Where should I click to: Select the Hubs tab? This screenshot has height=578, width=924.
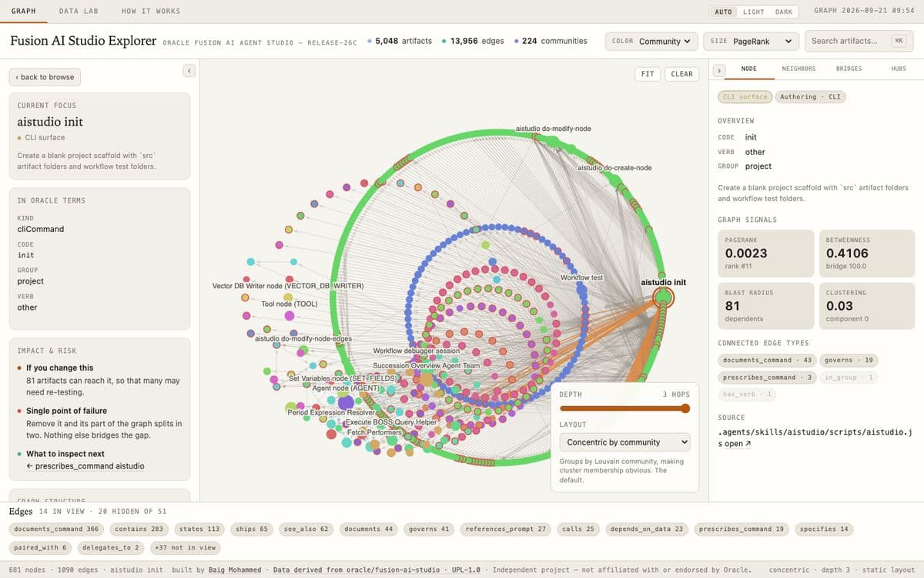[x=899, y=69]
